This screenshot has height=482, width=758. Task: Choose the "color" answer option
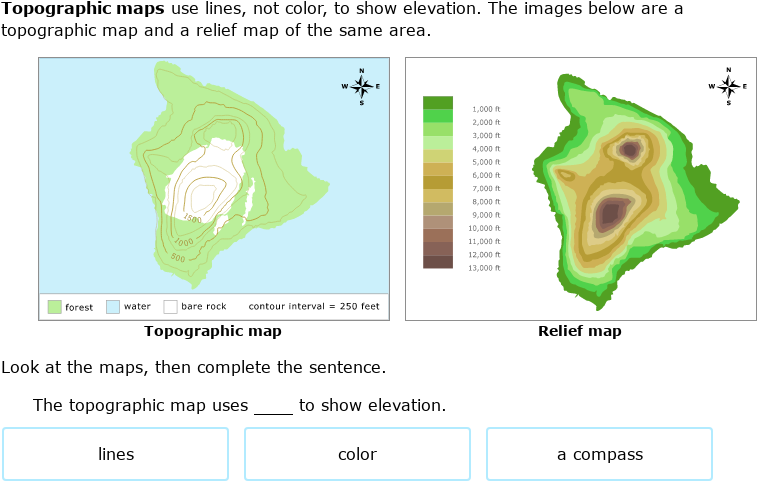point(357,454)
